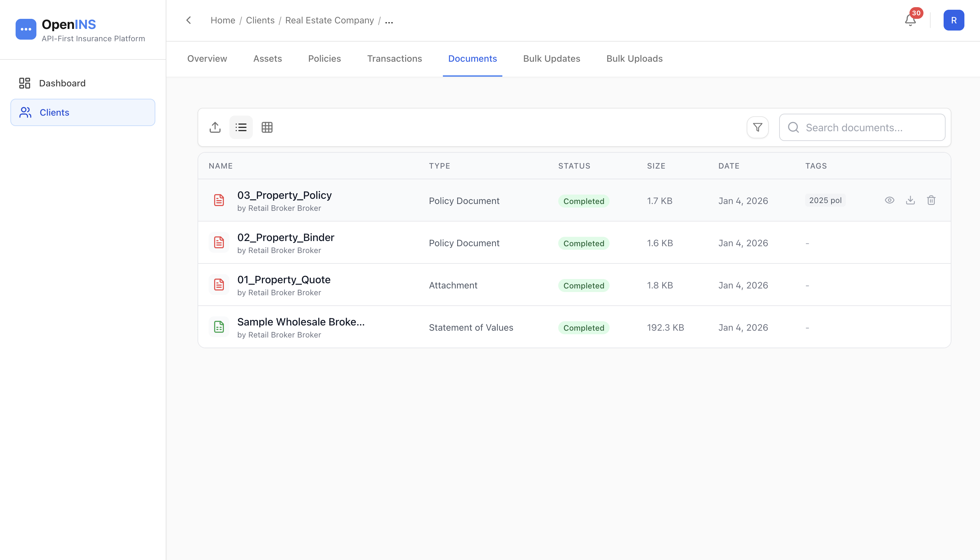The height and width of the screenshot is (560, 980).
Task: Click the upload document icon
Action: pyautogui.click(x=215, y=127)
